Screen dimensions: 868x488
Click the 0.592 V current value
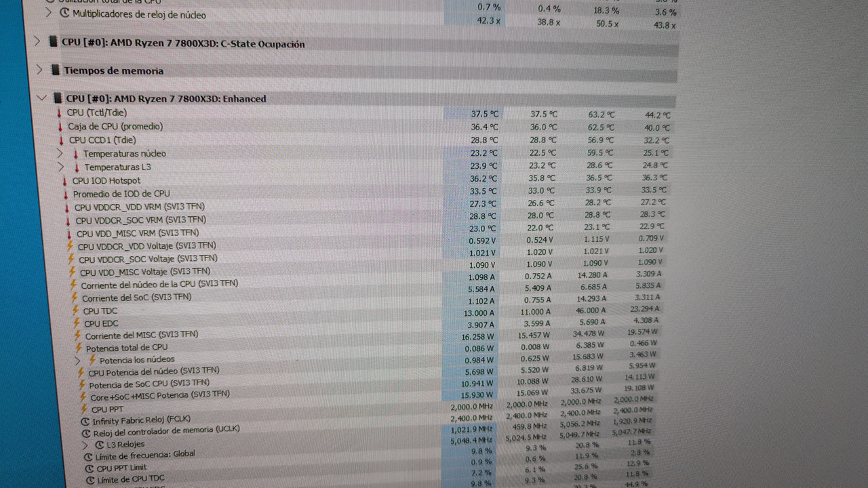tap(482, 240)
